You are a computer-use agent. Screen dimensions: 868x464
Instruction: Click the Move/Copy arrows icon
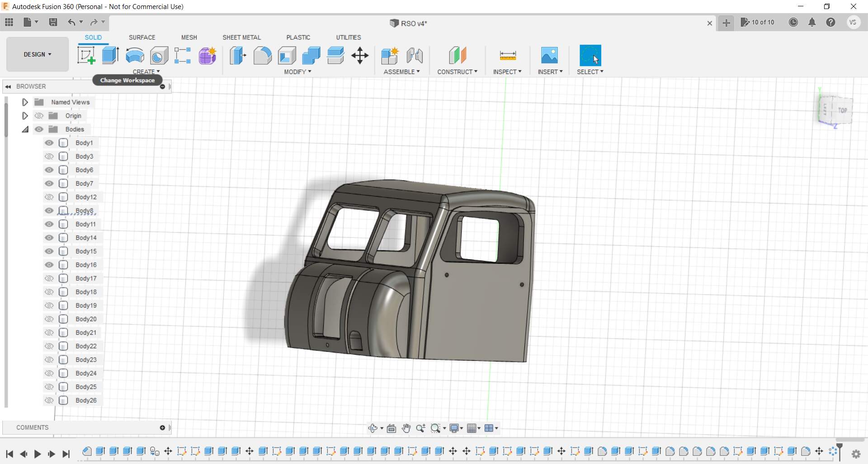coord(360,56)
